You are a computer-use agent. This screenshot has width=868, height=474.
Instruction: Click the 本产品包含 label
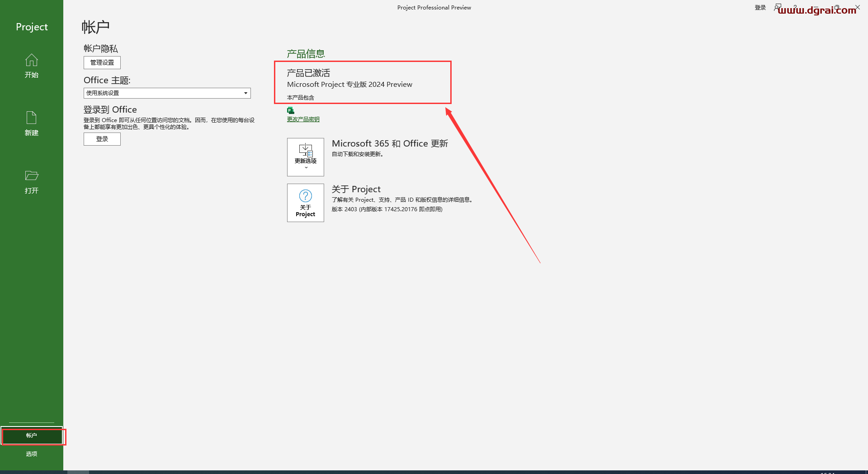[301, 98]
